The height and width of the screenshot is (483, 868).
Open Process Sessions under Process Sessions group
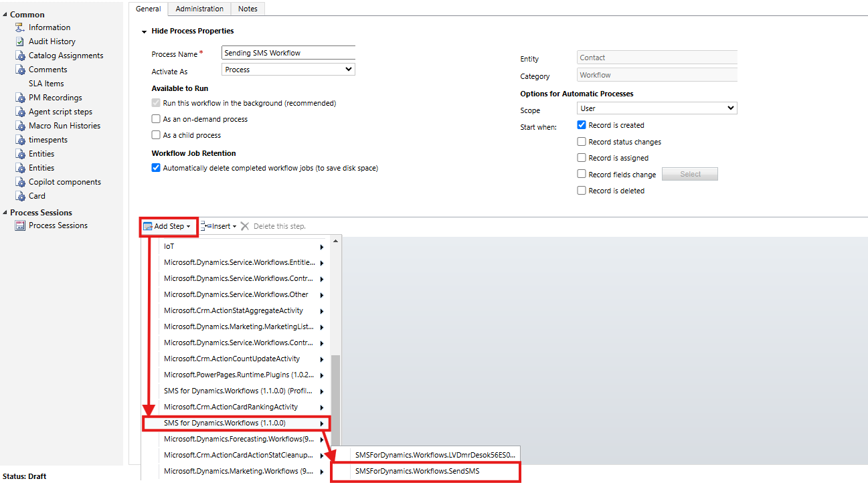click(x=56, y=225)
